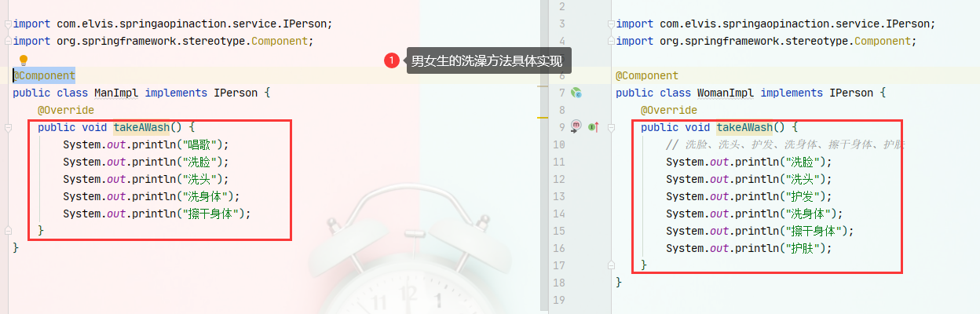Click the class closing brace on line 18
Image resolution: width=980 pixels, height=314 pixels.
(619, 283)
